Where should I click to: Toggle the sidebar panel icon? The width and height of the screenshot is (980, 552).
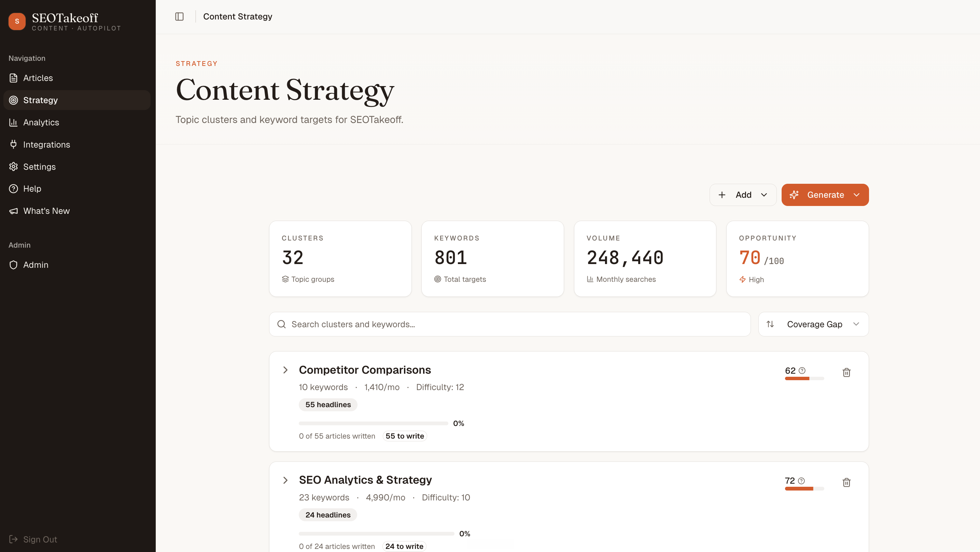pyautogui.click(x=179, y=16)
